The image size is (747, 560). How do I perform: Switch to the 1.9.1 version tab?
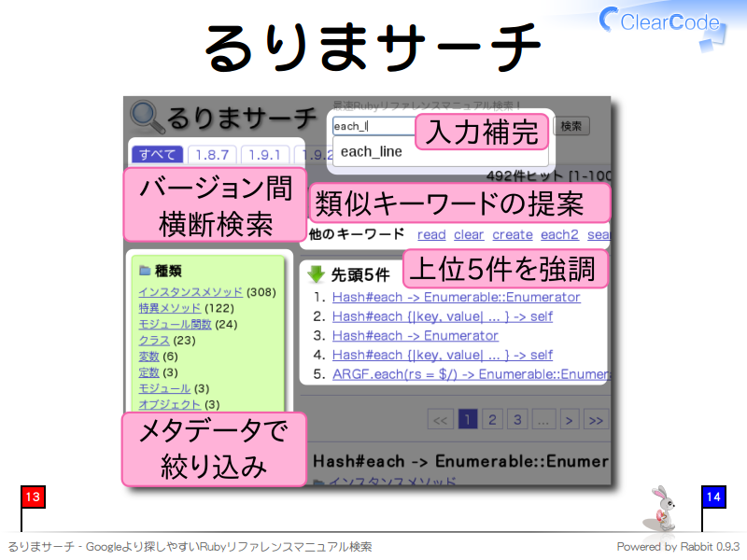click(265, 155)
